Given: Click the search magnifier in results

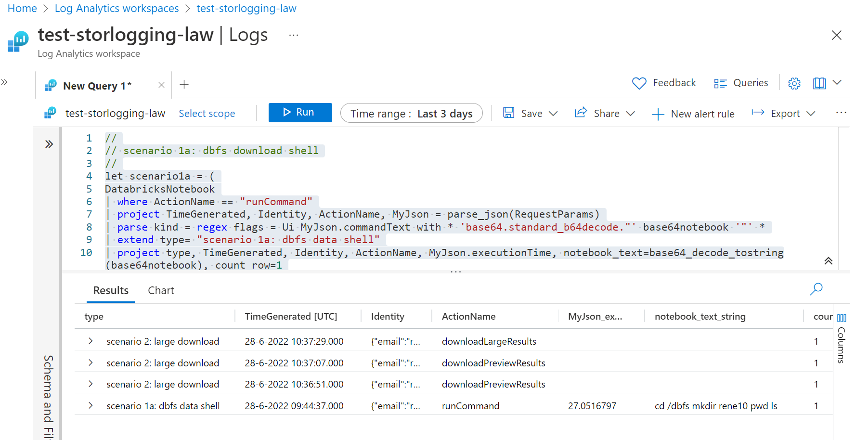Looking at the screenshot, I should coord(816,289).
